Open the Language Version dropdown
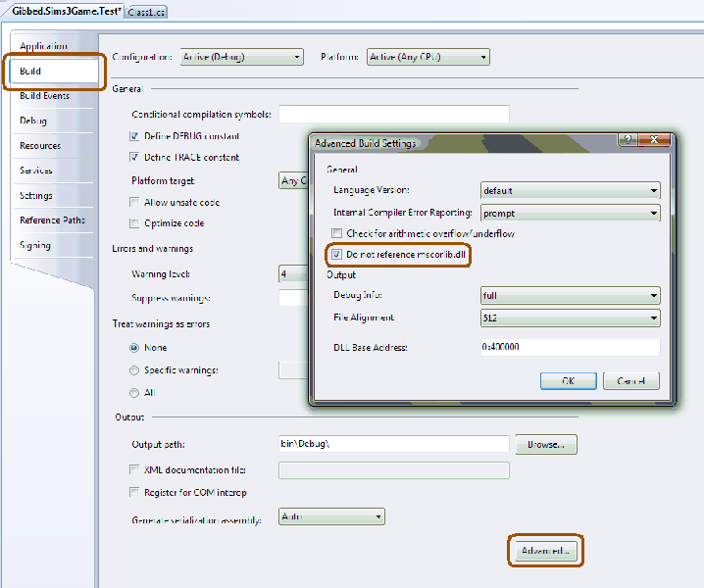704x588 pixels. (570, 190)
